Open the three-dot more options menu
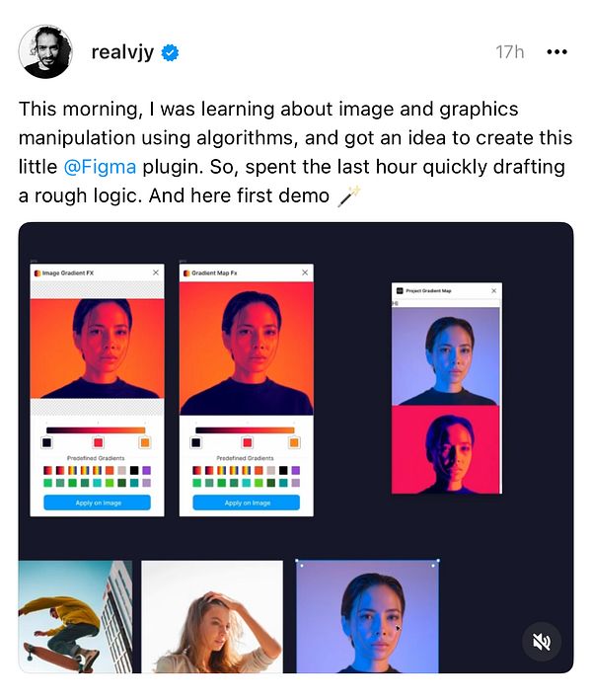 (x=556, y=51)
